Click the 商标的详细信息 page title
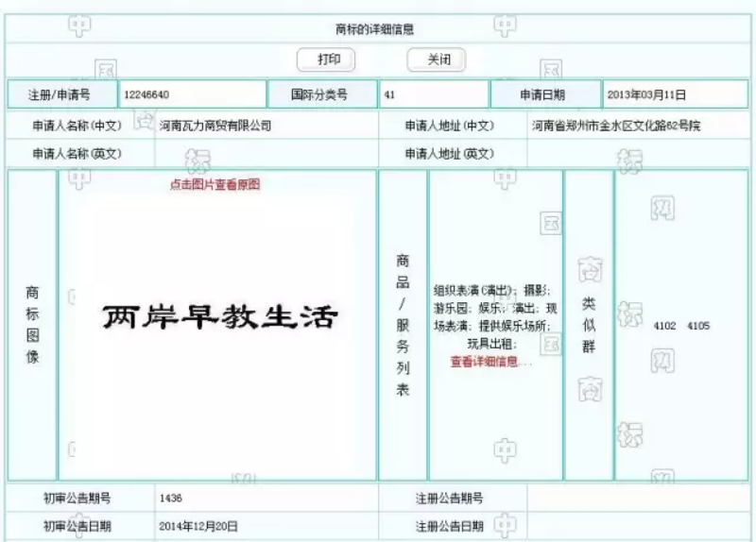 click(x=374, y=29)
